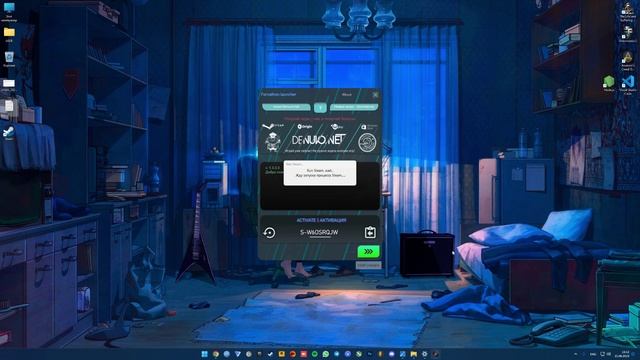
Task: Click the round seal emblem in launcher
Action: 367,142
